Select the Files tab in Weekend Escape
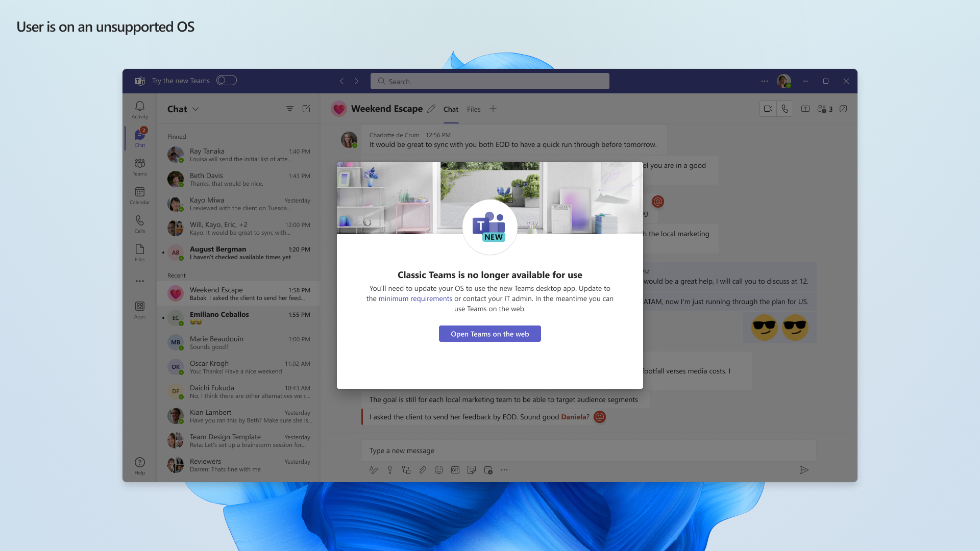 tap(474, 109)
